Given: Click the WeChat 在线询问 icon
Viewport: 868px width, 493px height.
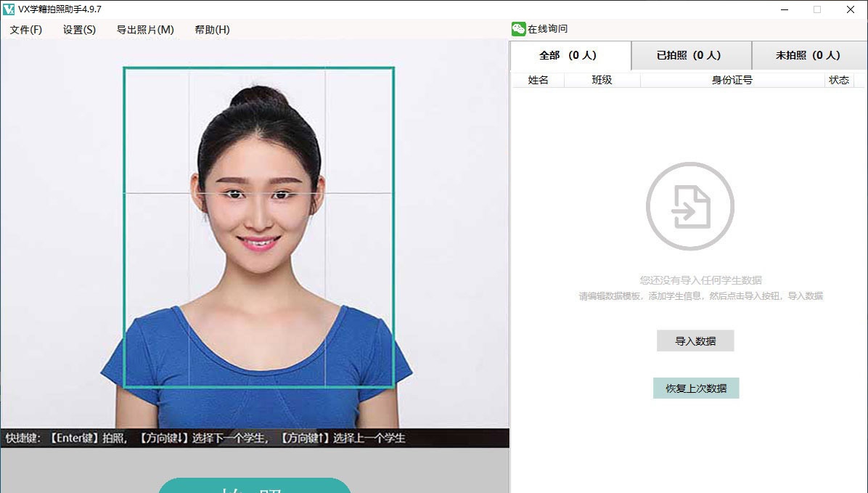Looking at the screenshot, I should pyautogui.click(x=518, y=29).
